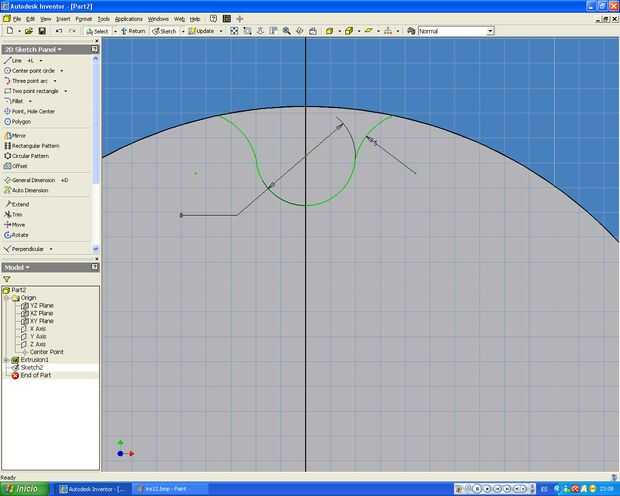Select the Trim tool
Screen dimensions: 620x496
coord(13,215)
